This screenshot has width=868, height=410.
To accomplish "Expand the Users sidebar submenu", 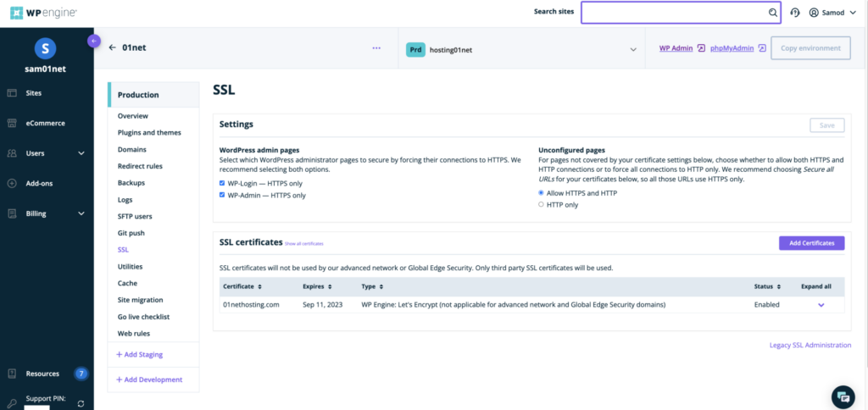I will [81, 153].
